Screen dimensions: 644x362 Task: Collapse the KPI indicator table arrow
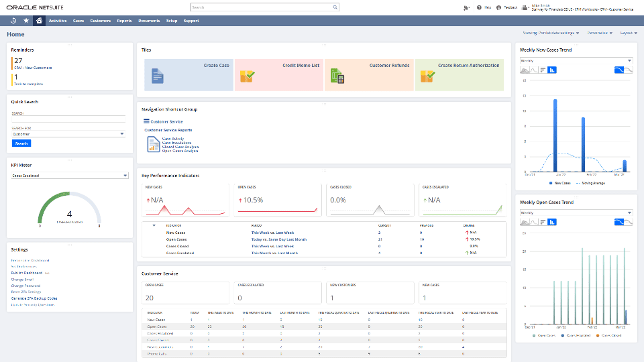(x=154, y=225)
